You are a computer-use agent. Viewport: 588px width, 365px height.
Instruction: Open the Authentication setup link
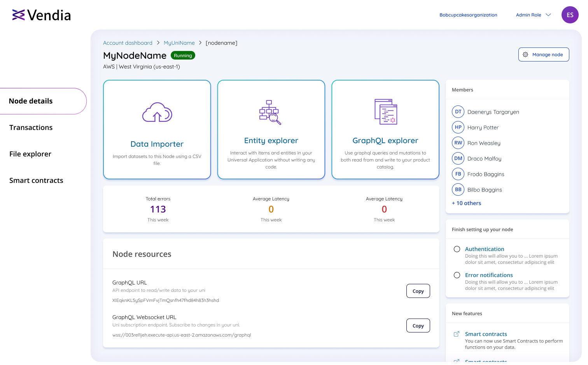[x=485, y=249]
